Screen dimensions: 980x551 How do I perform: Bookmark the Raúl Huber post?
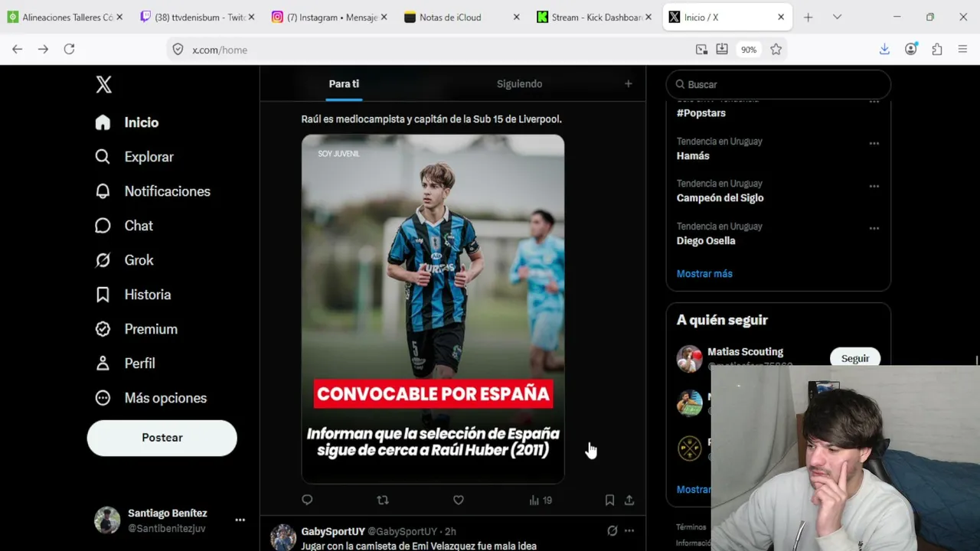click(609, 500)
